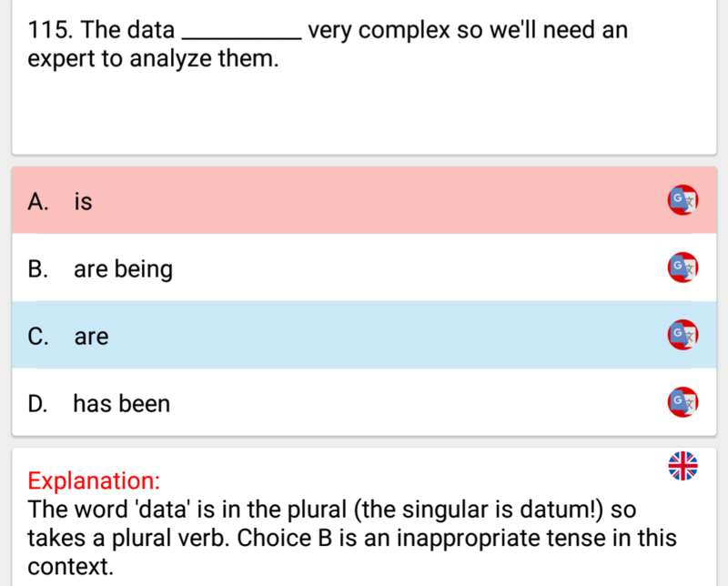Tap the explanation paragraph about plural verbs
Screen dimensions: 728x586
coord(352,538)
